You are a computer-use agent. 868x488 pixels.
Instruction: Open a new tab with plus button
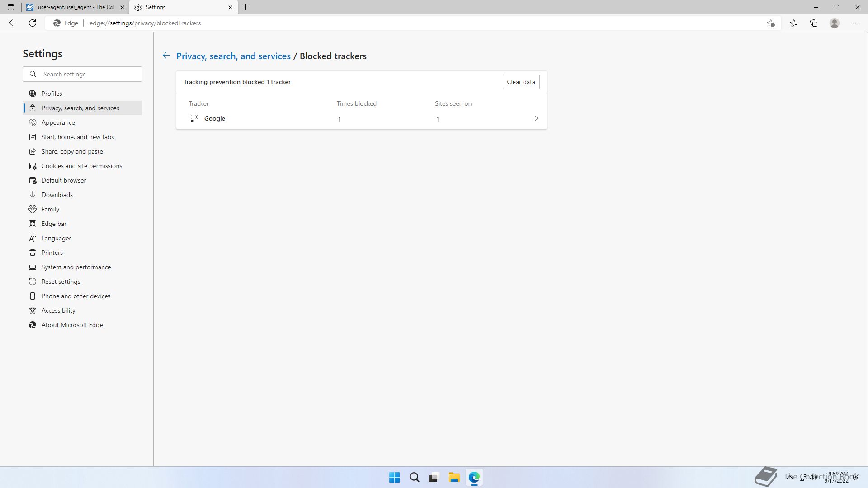(x=246, y=7)
